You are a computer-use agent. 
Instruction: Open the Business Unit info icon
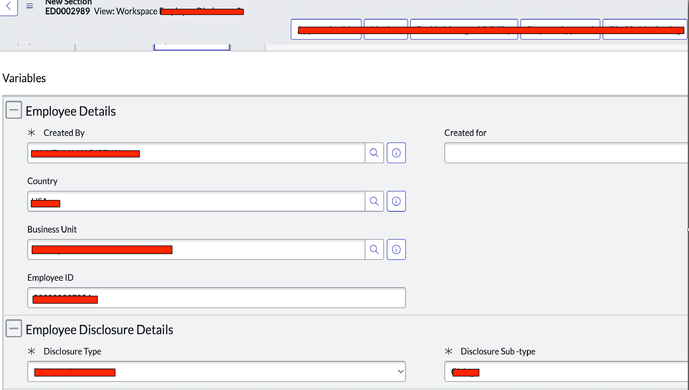tap(396, 249)
